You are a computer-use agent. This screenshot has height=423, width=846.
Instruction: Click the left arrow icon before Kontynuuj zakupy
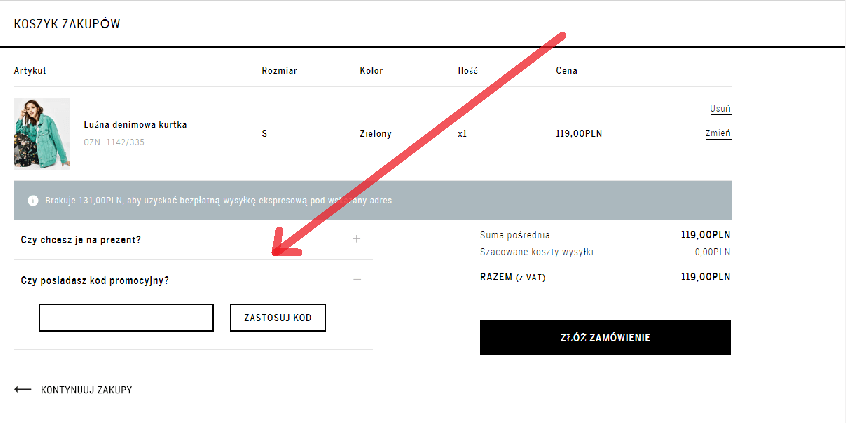(23, 390)
